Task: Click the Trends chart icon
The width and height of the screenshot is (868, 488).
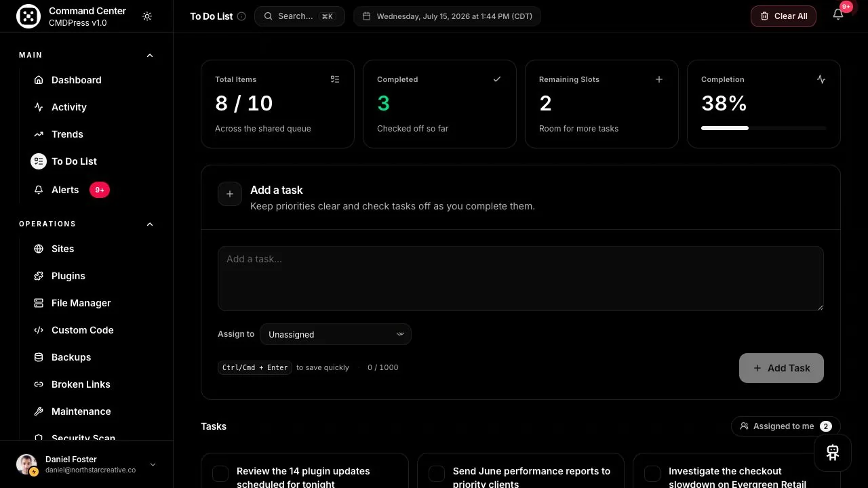Action: point(39,134)
